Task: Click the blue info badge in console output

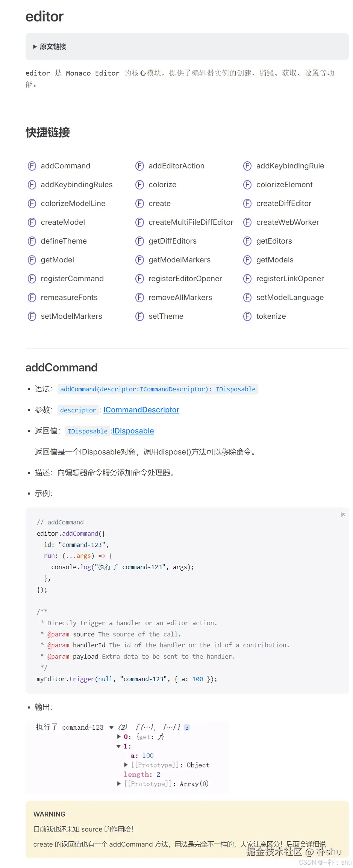Action: 187,727
